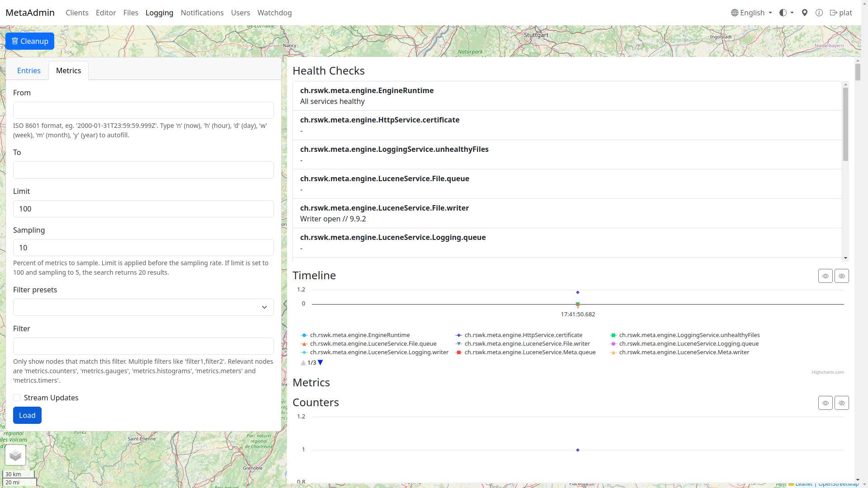Image resolution: width=868 pixels, height=488 pixels.
Task: Open the map layers control
Action: pyautogui.click(x=15, y=455)
